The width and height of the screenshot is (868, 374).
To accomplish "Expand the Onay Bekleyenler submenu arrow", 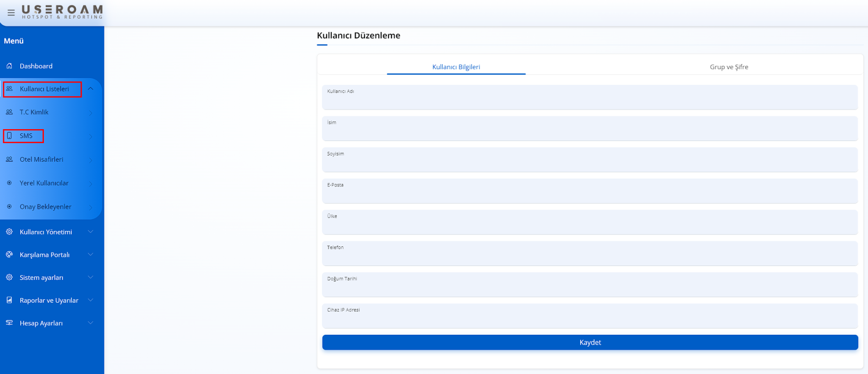I will tap(90, 208).
